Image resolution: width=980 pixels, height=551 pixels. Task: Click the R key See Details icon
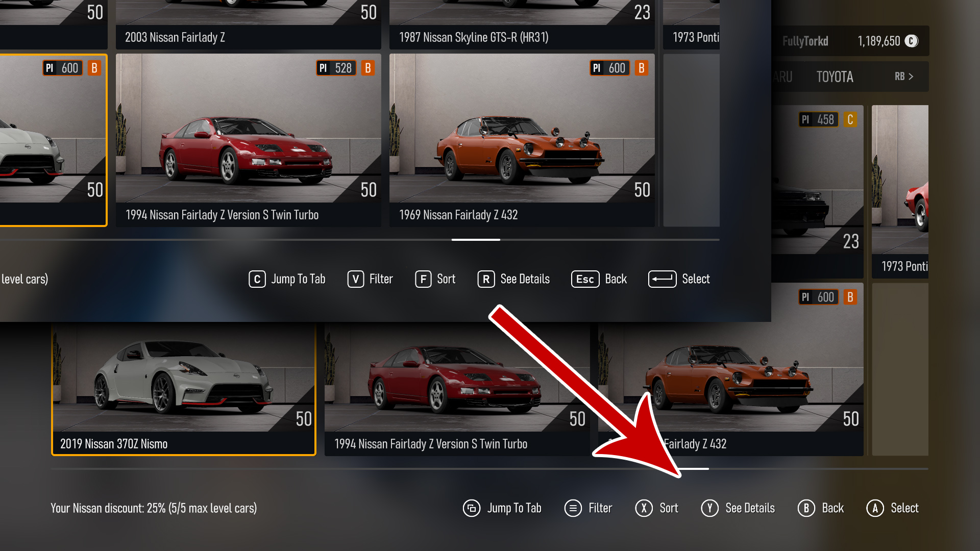(486, 279)
